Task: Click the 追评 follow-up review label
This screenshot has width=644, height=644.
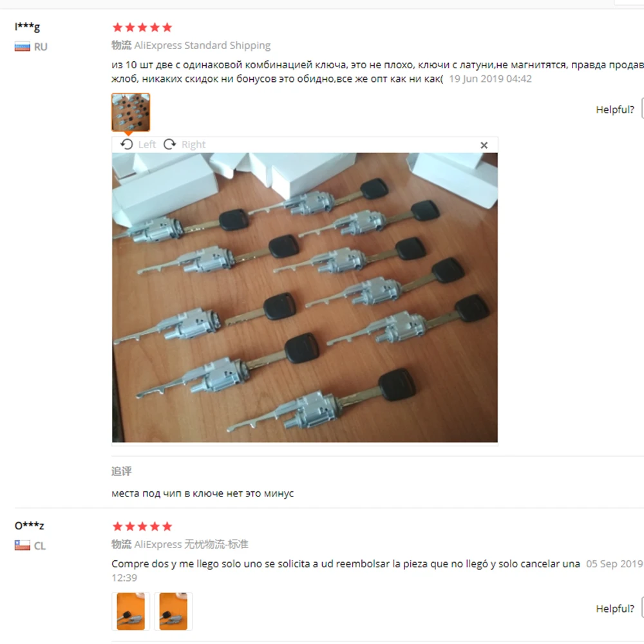Action: pos(122,471)
